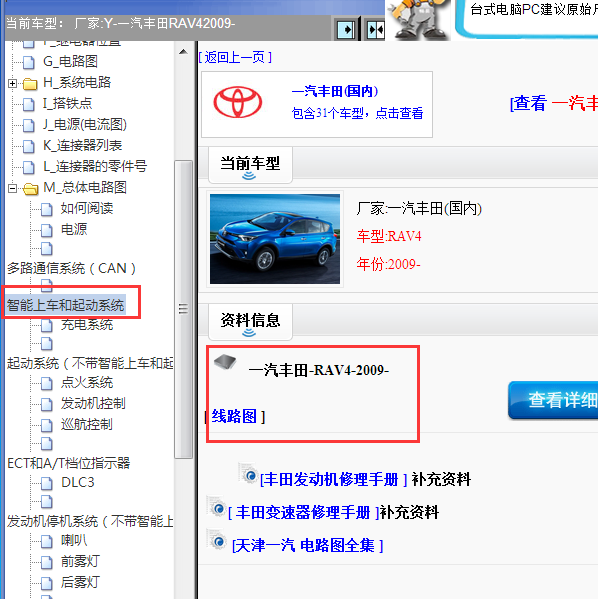Open K_连接器列表 tree item

[x=83, y=145]
